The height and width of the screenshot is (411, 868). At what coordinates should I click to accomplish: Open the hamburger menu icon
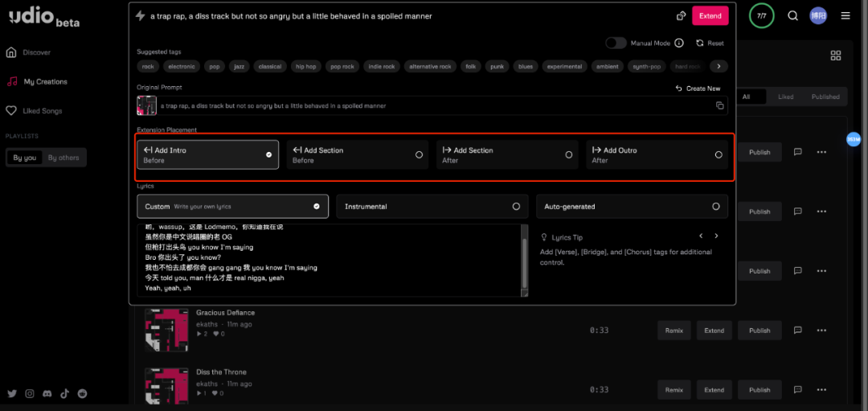tap(845, 16)
